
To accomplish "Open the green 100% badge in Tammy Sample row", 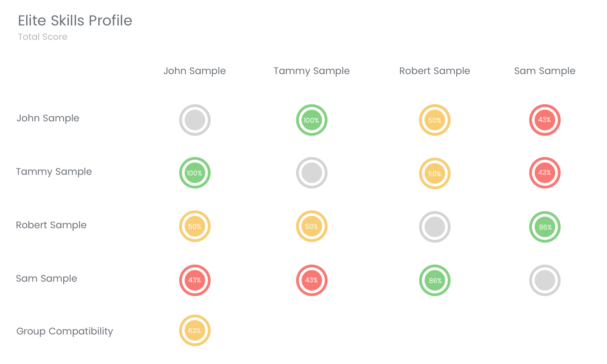I will coord(195,173).
